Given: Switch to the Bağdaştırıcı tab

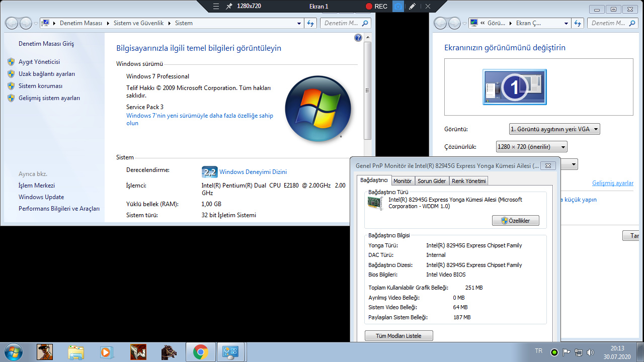Looking at the screenshot, I should (x=374, y=180).
